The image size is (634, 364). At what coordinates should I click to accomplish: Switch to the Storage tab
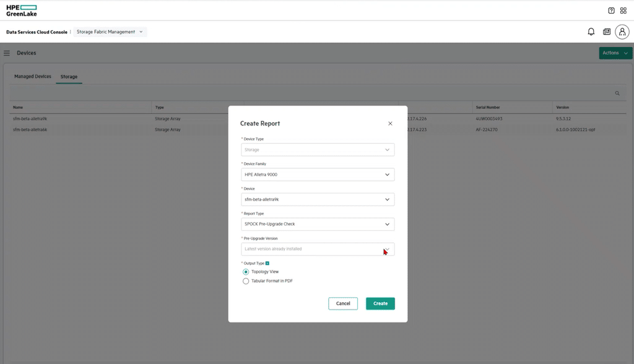69,76
